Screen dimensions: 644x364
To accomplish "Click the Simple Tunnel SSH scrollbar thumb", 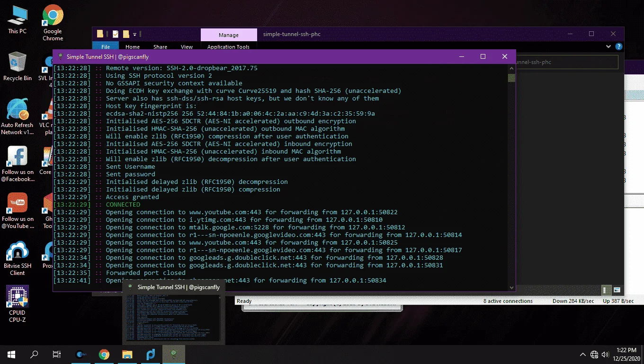I will [511, 78].
